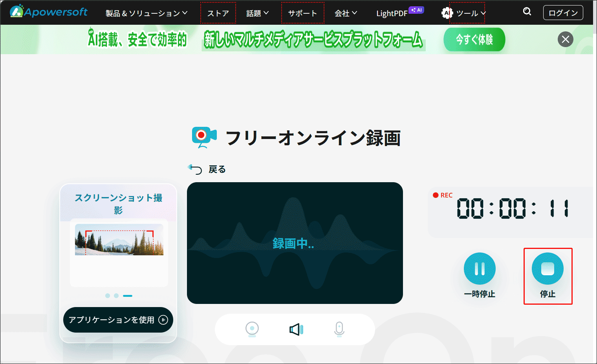Click the AI badge on LightPDF
This screenshot has width=597, height=364.
(x=417, y=10)
